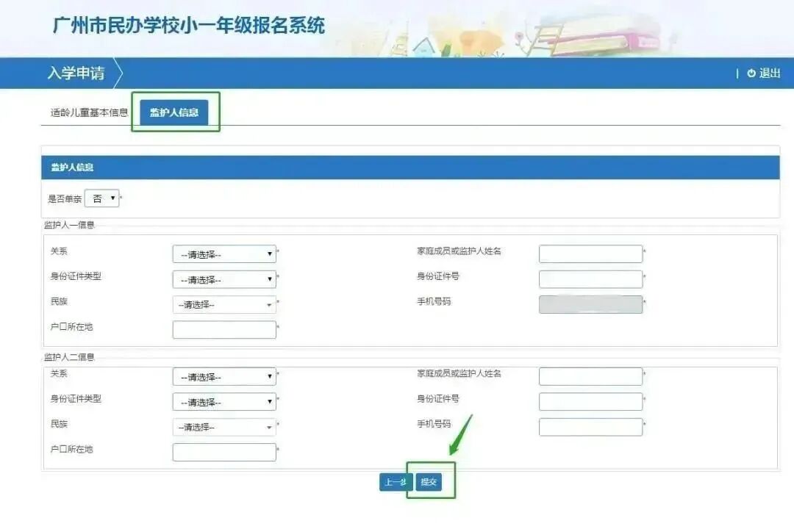Open guardian two's 民族 dropdown
This screenshot has height=532, width=794.
coord(224,426)
